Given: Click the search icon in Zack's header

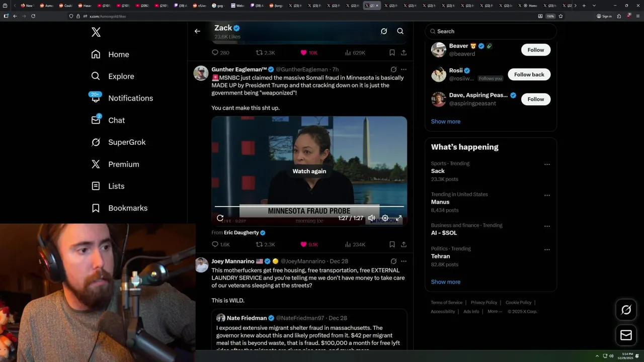Looking at the screenshot, I should point(400,31).
